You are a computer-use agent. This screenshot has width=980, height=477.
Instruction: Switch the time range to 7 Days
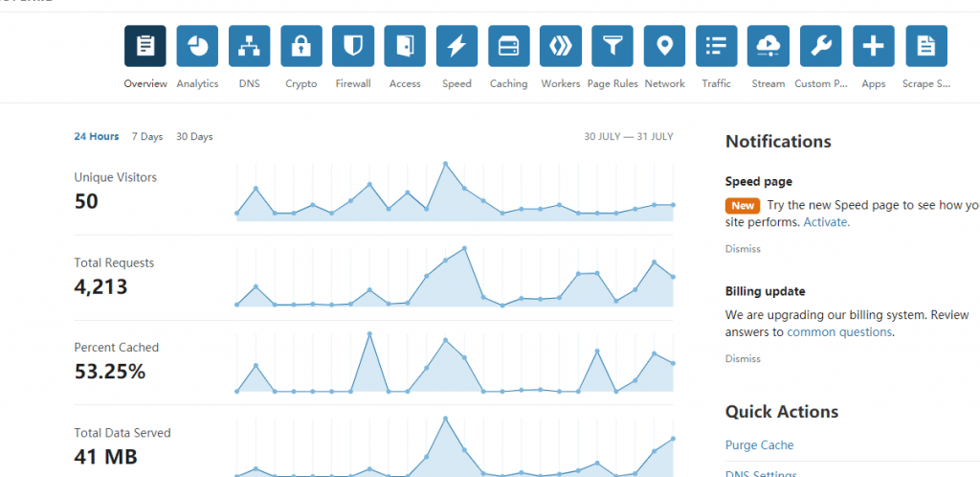(147, 137)
